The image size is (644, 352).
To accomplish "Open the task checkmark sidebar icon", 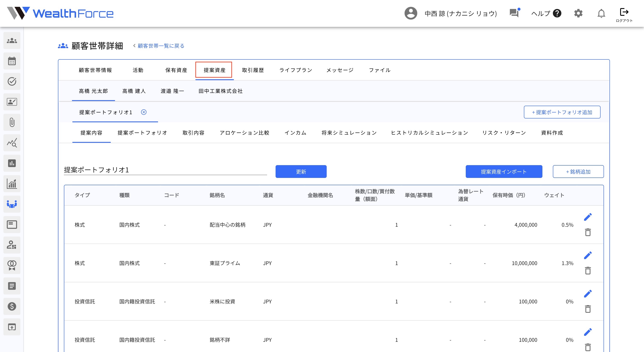I will click(12, 81).
